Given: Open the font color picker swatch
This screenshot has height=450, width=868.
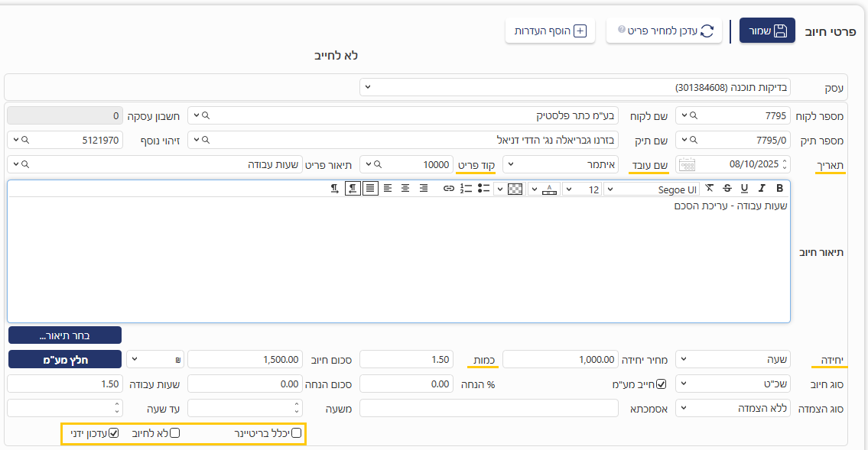Looking at the screenshot, I should 550,189.
